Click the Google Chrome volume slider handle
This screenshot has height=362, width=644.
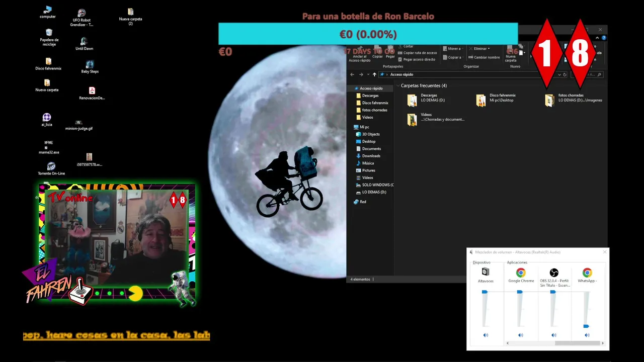coord(520,292)
